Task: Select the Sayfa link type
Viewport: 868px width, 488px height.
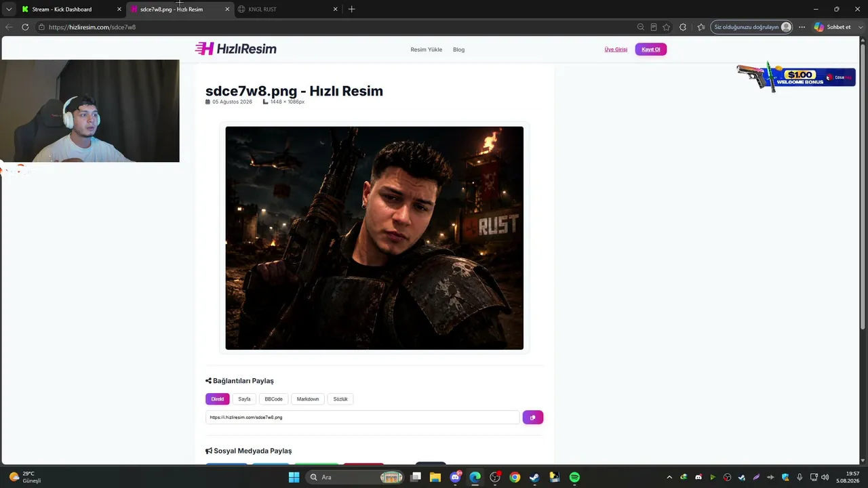Action: pos(244,399)
